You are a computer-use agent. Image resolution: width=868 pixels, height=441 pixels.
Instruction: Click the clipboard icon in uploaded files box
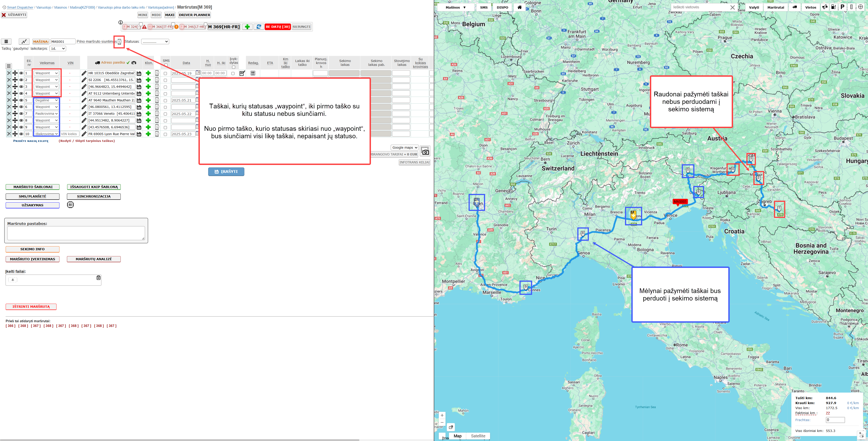(98, 278)
